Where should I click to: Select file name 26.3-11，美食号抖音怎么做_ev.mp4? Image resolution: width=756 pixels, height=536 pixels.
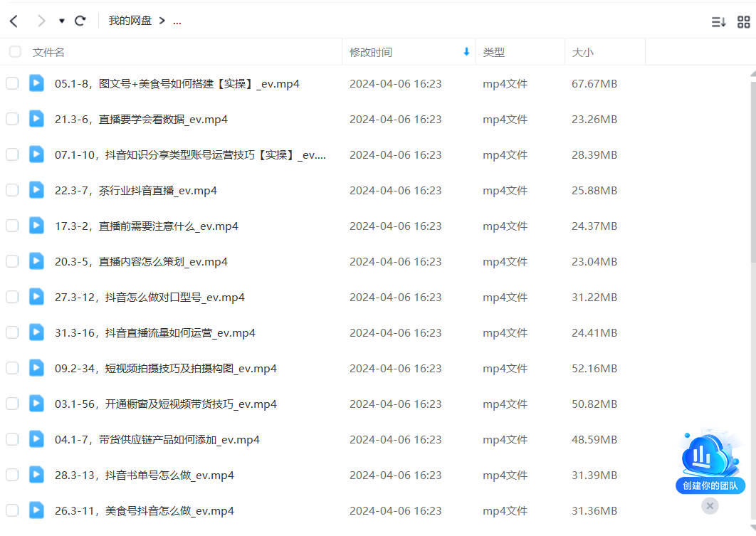click(145, 511)
